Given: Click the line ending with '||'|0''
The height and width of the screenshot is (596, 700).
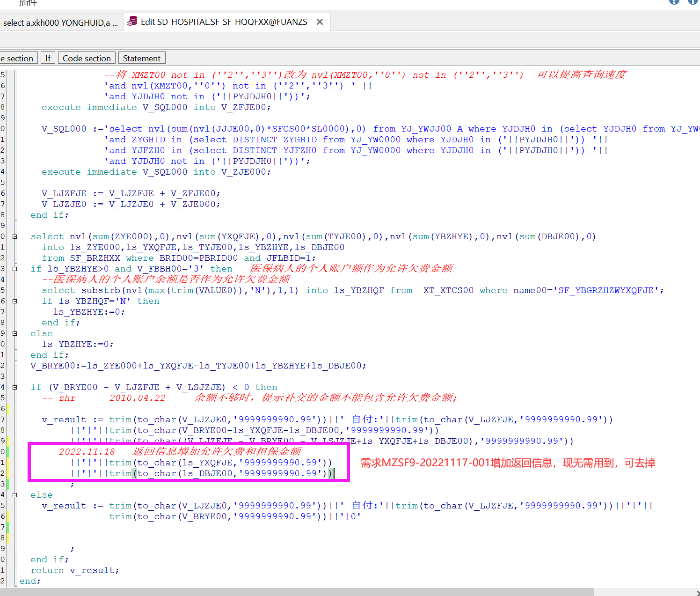Looking at the screenshot, I should pyautogui.click(x=235, y=516).
